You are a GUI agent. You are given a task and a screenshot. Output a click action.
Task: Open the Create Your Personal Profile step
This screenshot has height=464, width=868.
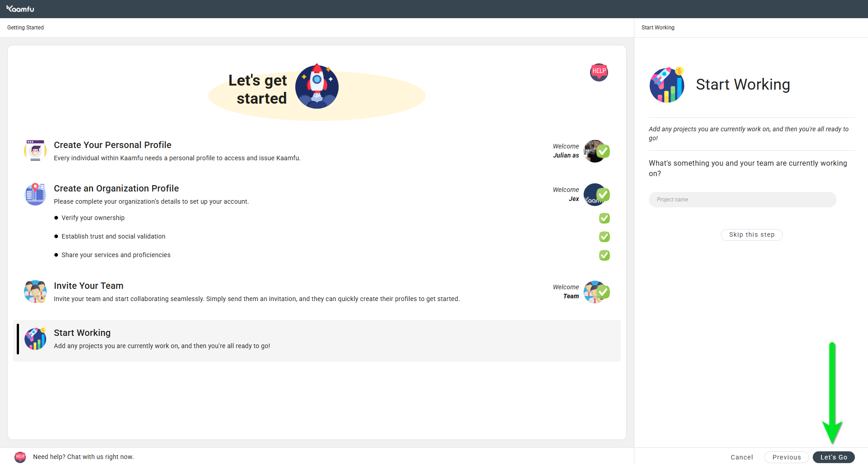click(x=113, y=145)
